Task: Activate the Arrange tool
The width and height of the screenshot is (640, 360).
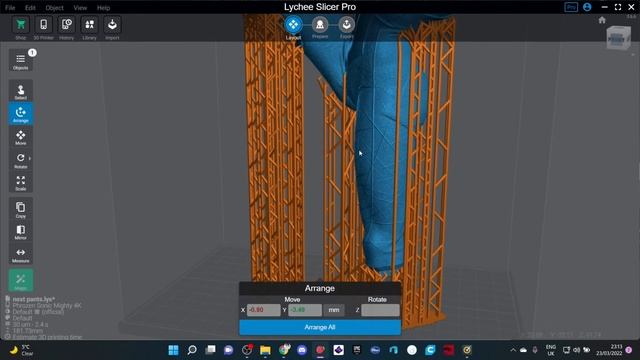Action: pos(21,114)
